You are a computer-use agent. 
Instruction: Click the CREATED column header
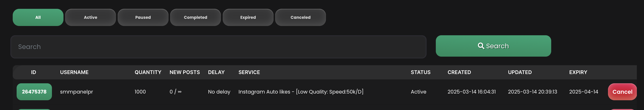coord(459,72)
